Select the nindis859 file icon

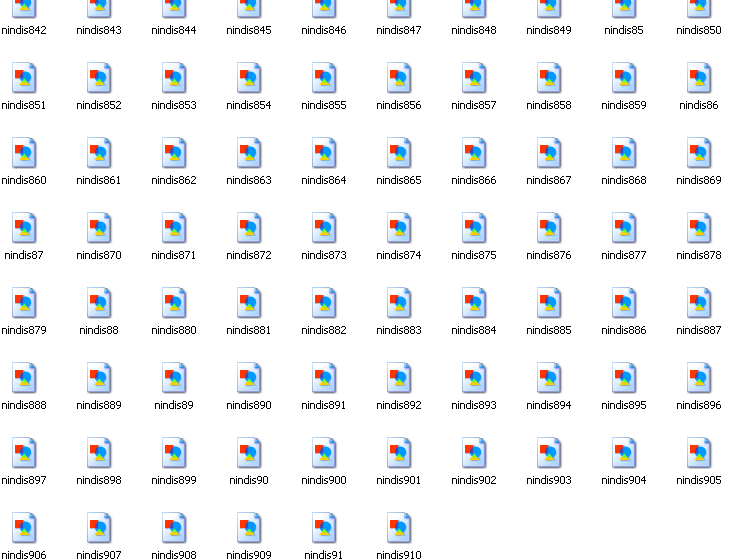pyautogui.click(x=623, y=78)
